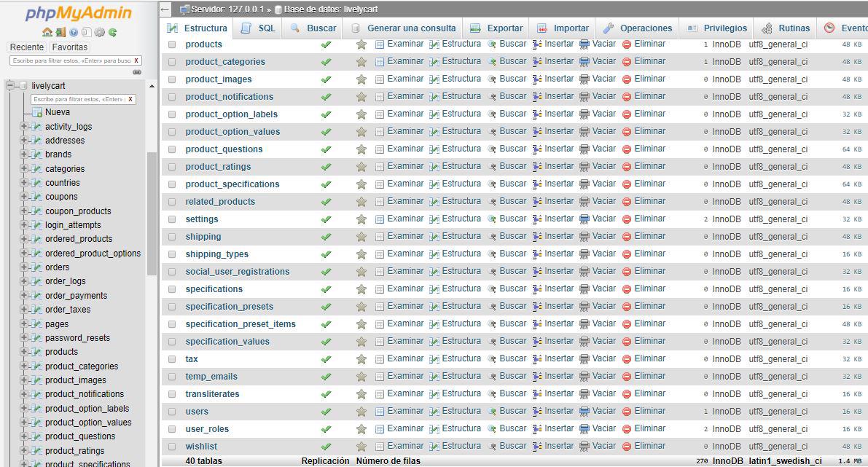Click Estructura icon for product_ratings row
The image size is (868, 467).
(x=434, y=167)
